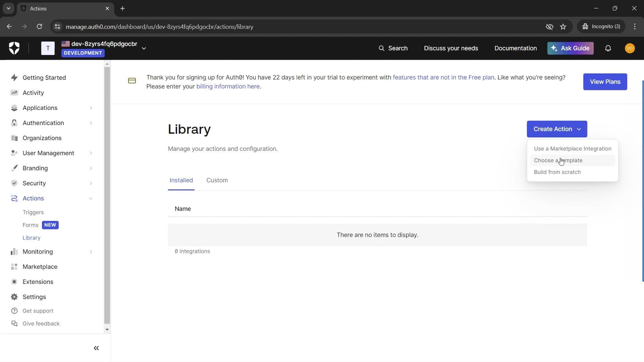Open the Documentation link
The width and height of the screenshot is (644, 362).
tap(515, 48)
